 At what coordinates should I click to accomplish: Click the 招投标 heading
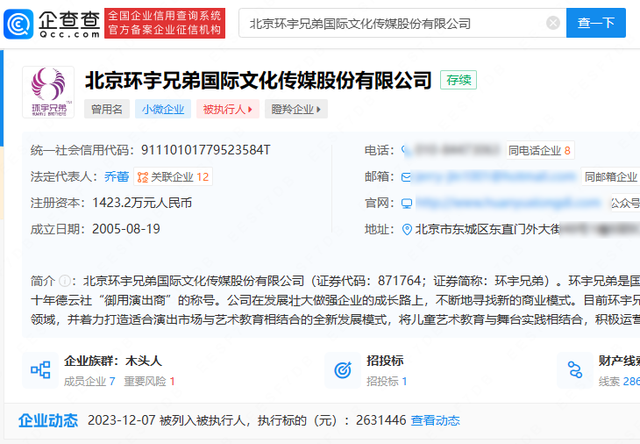(385, 361)
